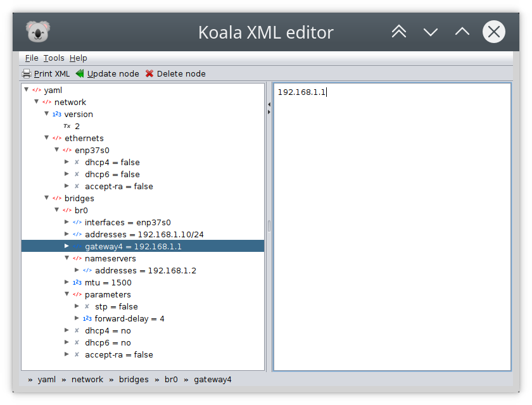Click the printer icon for Print XML
Viewport: 532px width, 405px height.
point(27,73)
